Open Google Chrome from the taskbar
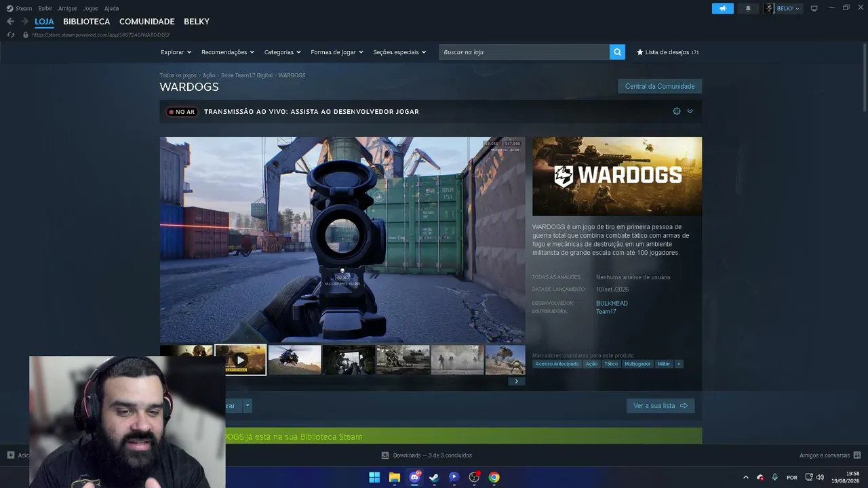Screen dimensions: 868x488 494,477
